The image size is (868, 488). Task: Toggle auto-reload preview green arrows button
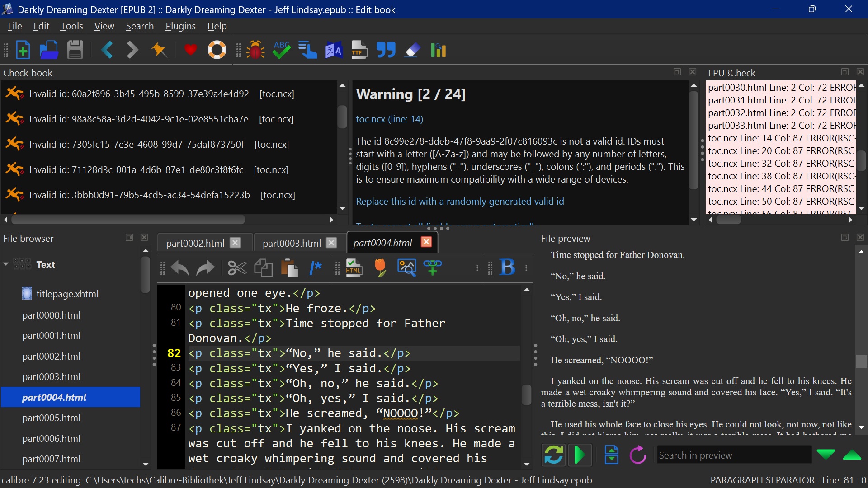[x=554, y=455]
